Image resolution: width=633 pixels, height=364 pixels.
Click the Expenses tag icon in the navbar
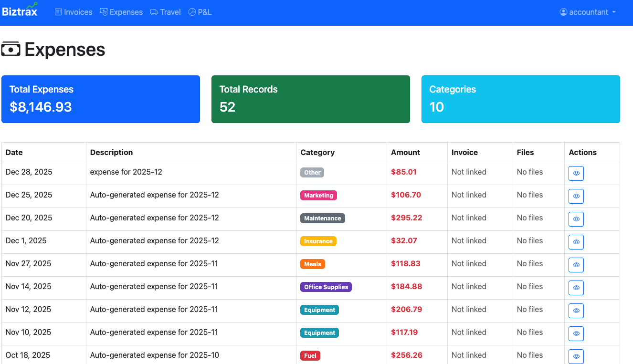pos(103,12)
